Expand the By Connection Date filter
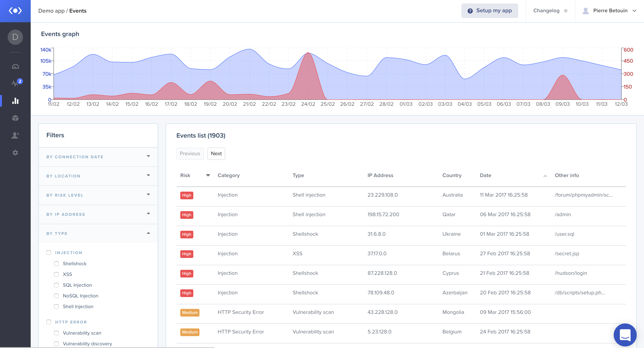Image resolution: width=644 pixels, height=348 pixels. click(98, 157)
